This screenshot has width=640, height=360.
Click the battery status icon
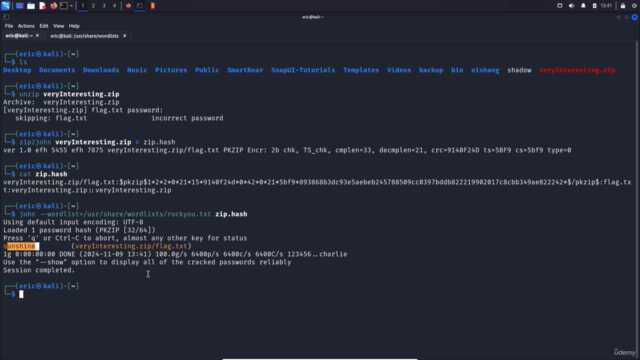coord(594,6)
